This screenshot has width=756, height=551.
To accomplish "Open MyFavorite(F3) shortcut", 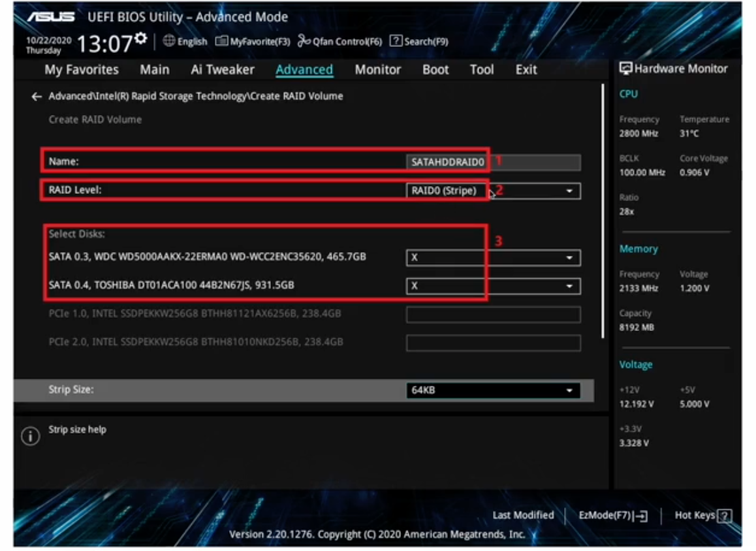I will pyautogui.click(x=260, y=42).
